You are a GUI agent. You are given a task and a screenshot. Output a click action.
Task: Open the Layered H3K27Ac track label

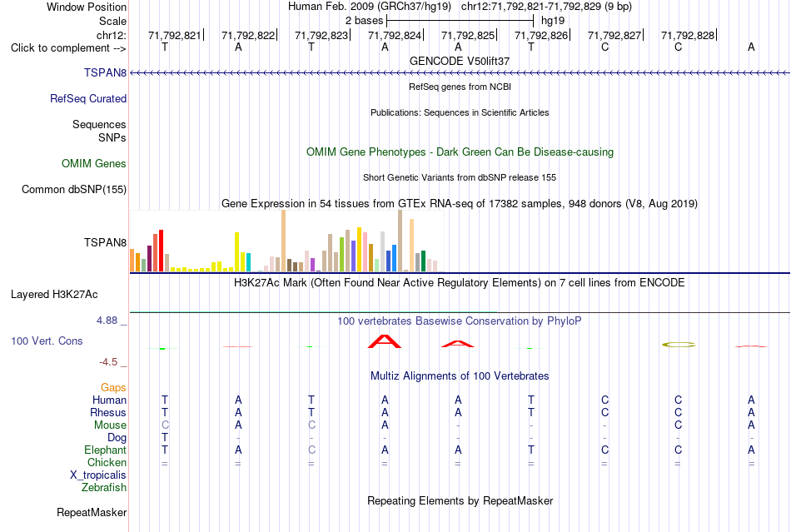[54, 295]
